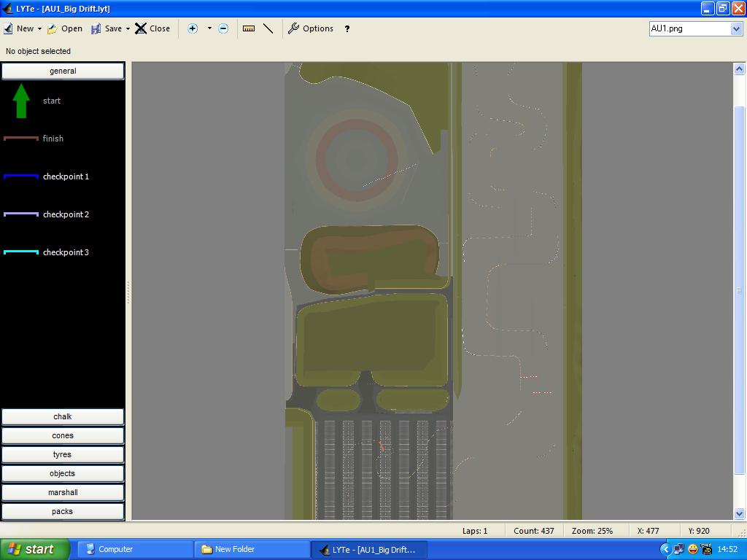This screenshot has height=560, width=747.
Task: Open the AU1.png track image dropdown
Action: (x=736, y=28)
